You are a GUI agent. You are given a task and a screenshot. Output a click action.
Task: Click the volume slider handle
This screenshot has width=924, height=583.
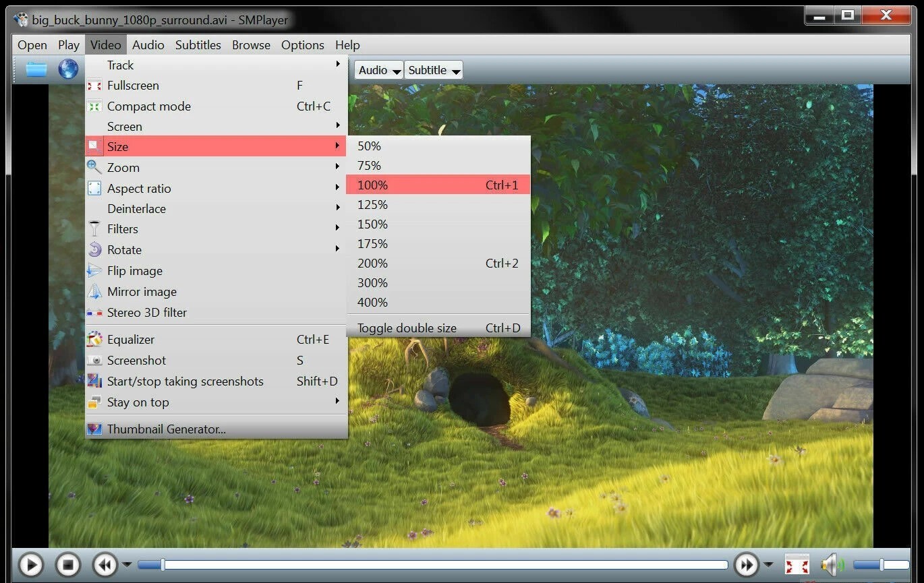point(882,564)
